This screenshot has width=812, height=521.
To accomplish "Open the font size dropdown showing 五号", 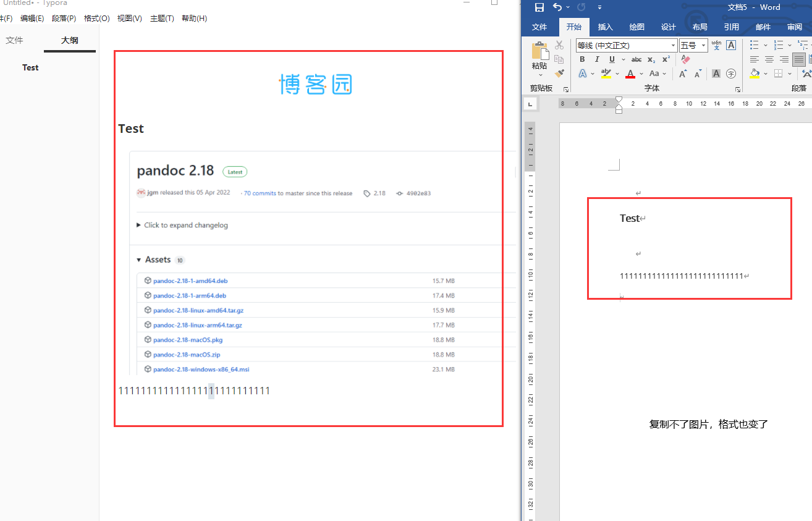I will click(703, 46).
